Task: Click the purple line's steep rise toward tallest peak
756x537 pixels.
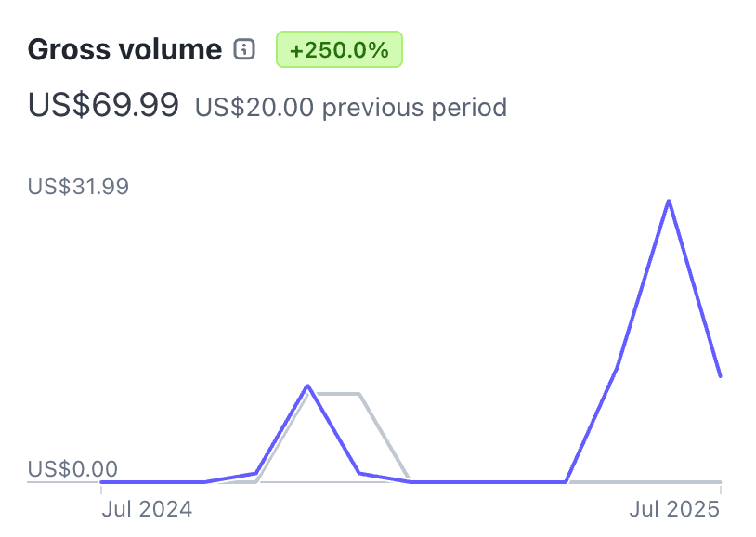Action: tap(643, 284)
